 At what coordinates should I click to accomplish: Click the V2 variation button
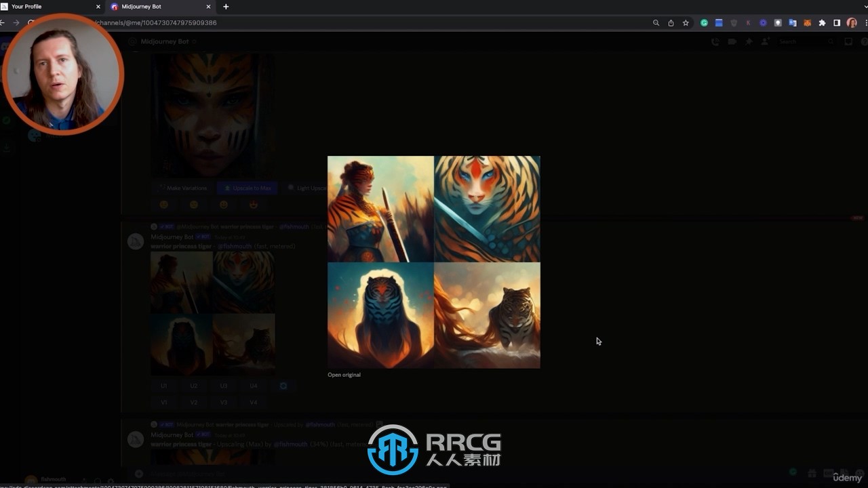coord(193,402)
